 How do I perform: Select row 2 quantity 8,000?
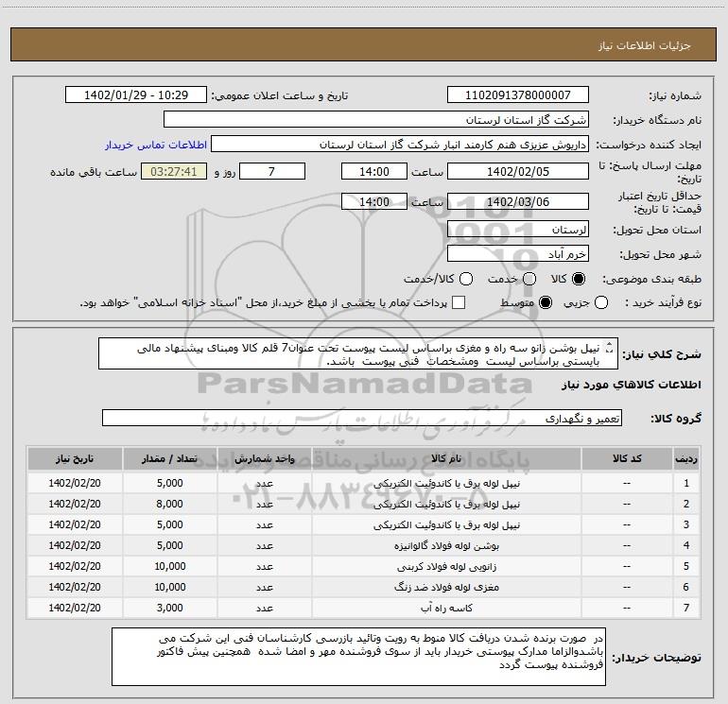(169, 504)
